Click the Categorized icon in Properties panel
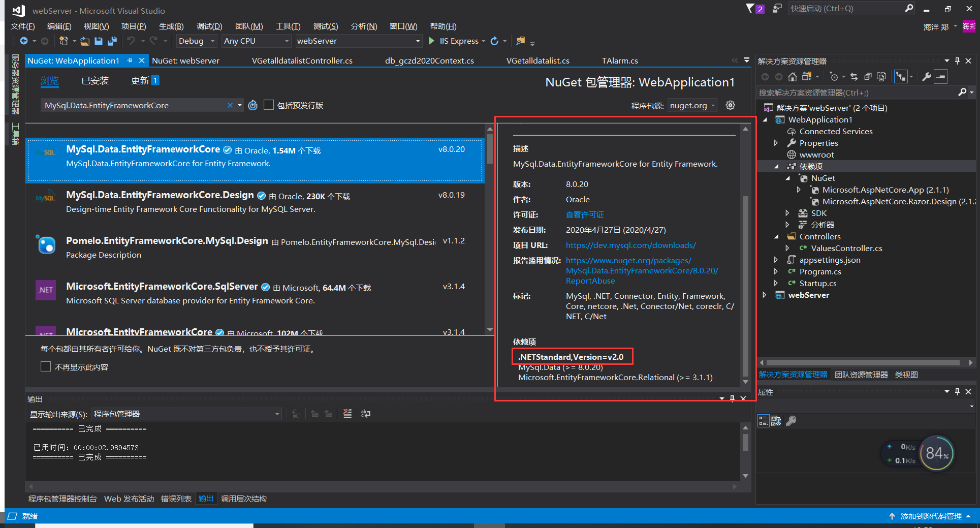Viewport: 980px width, 528px height. 764,421
